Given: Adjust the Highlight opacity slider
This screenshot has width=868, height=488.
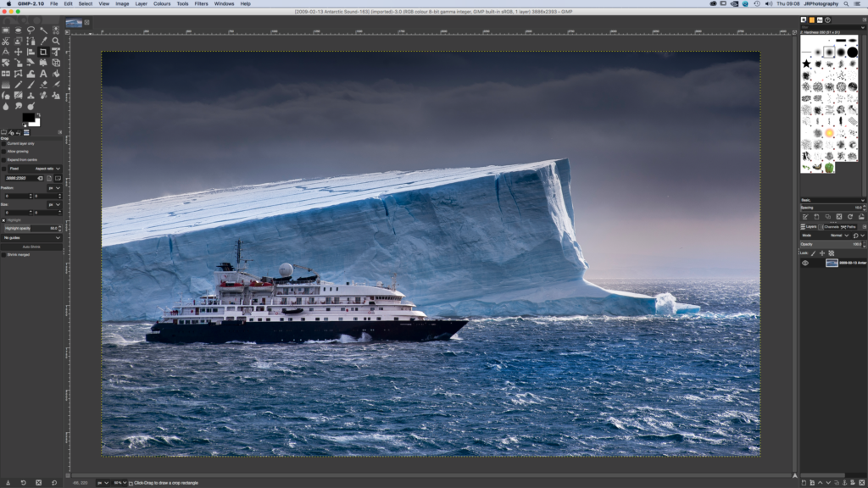Looking at the screenshot, I should (x=31, y=229).
